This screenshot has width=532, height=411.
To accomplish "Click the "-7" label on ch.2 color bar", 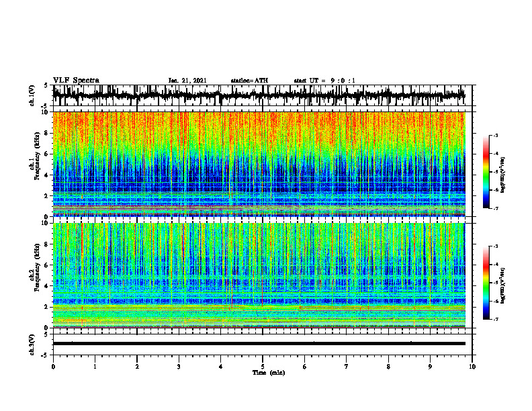I will pos(496,320).
